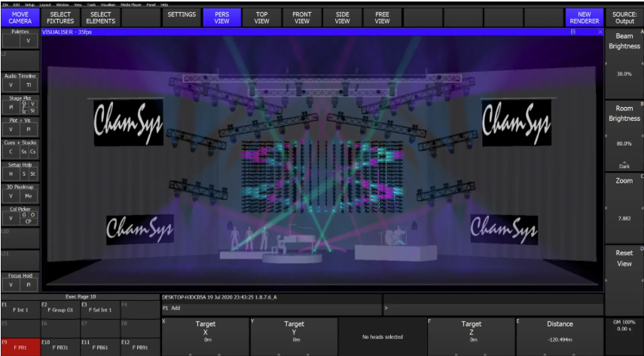Click Col Picker V button

click(11, 218)
